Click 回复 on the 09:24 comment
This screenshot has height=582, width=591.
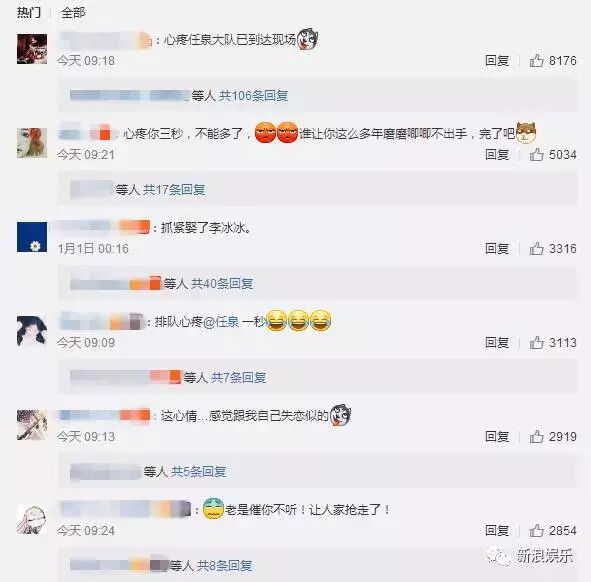[x=497, y=530]
